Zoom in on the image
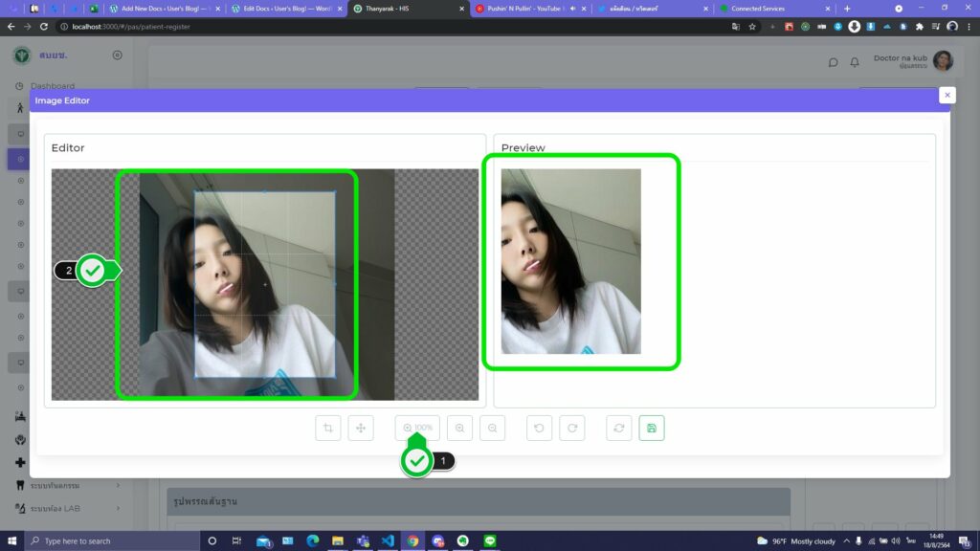The image size is (980, 551). click(x=459, y=429)
